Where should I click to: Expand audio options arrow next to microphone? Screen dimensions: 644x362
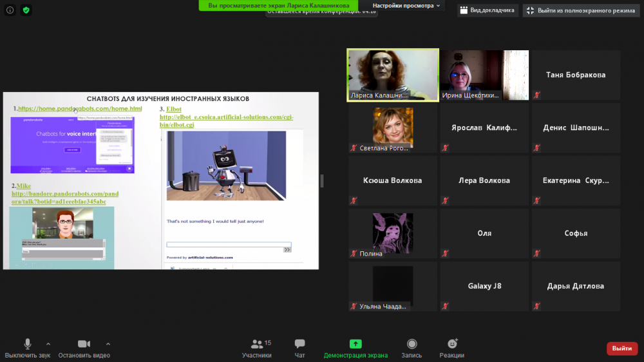(x=52, y=343)
